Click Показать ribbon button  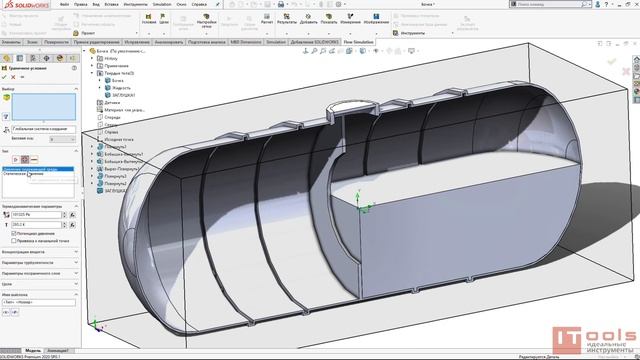tap(329, 19)
